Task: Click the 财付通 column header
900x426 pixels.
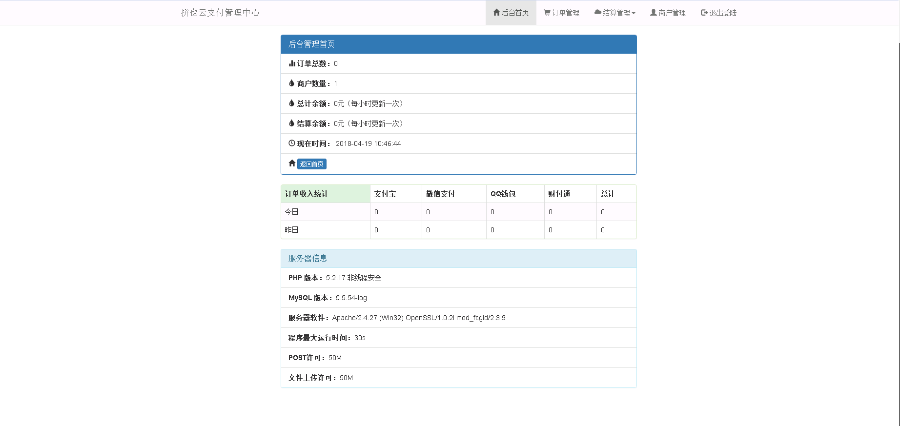Action: click(x=570, y=193)
